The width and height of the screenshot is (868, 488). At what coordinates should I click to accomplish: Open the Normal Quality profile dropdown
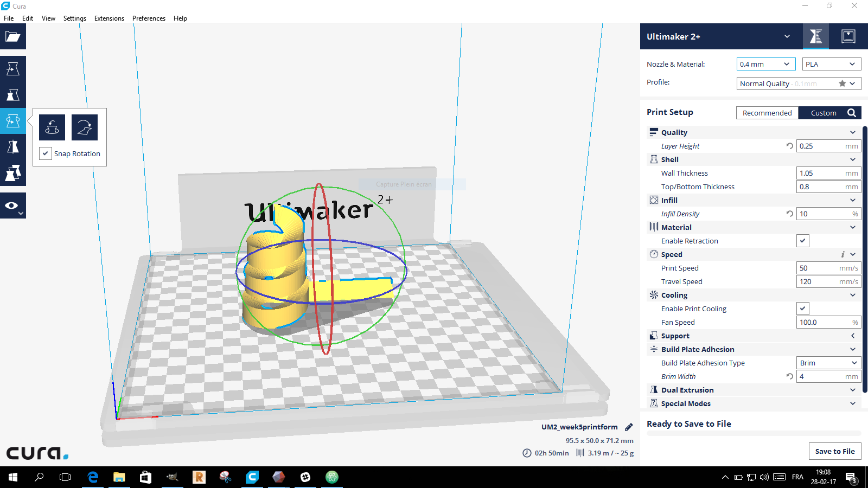(799, 84)
